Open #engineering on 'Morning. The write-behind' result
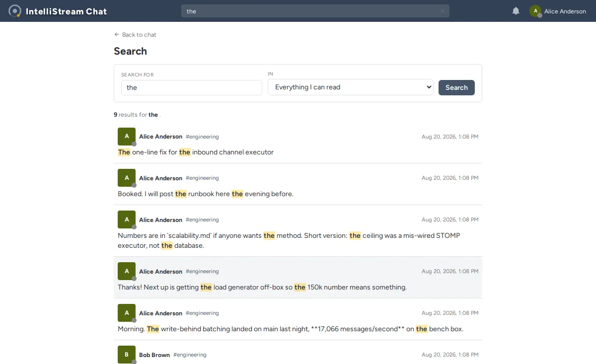This screenshot has width=596, height=364. 202,313
